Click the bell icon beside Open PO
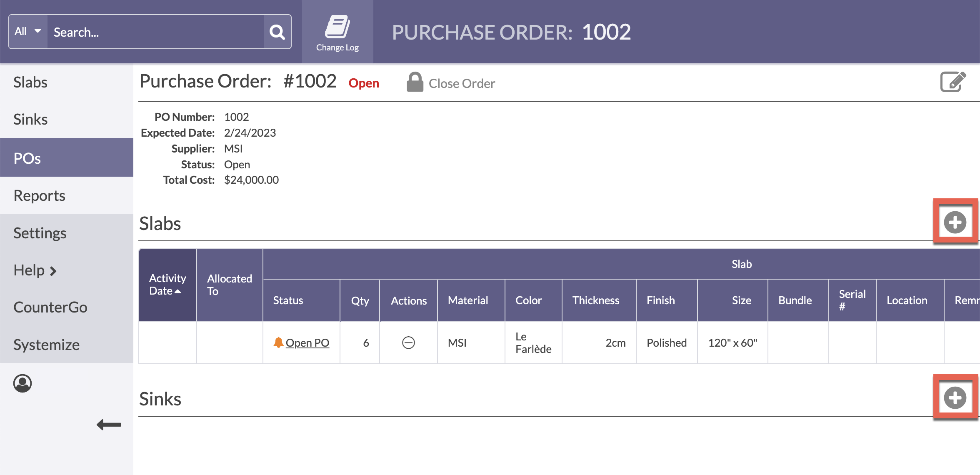980x475 pixels. pos(278,342)
